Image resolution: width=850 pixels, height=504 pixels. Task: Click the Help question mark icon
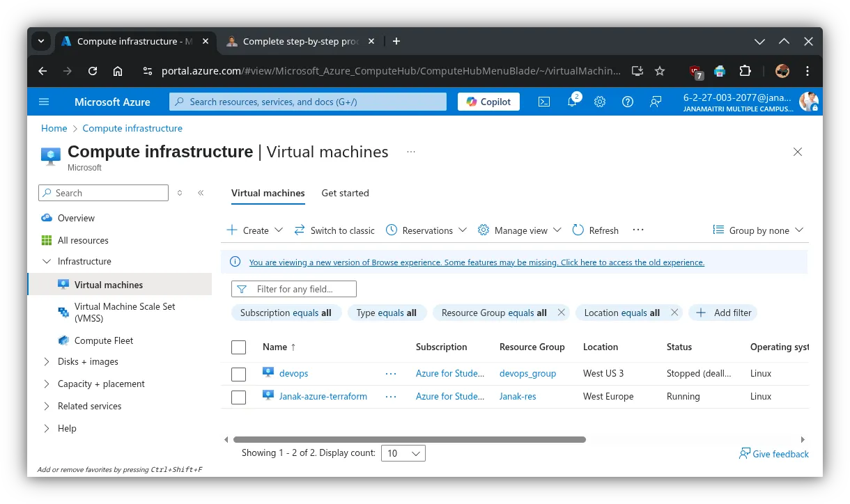(x=628, y=102)
